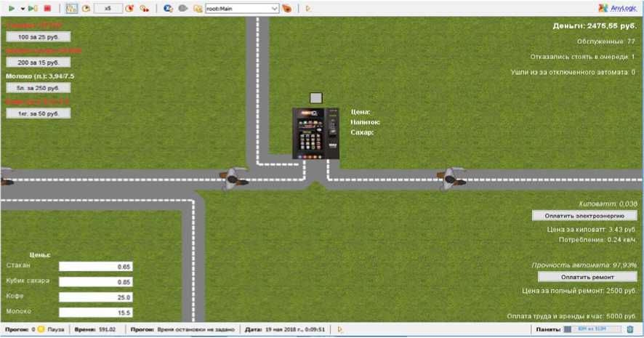This screenshot has width=644, height=338.
Task: Click the blue circular toolbar icon
Action: (x=168, y=8)
